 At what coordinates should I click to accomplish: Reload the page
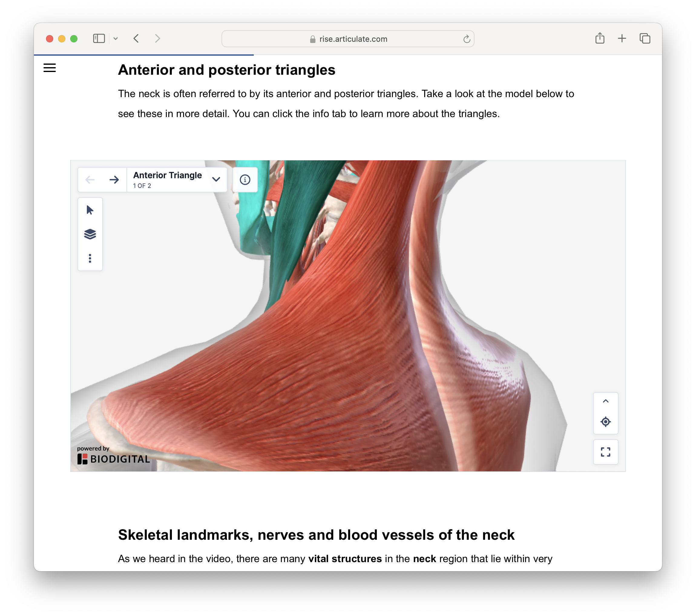pyautogui.click(x=467, y=39)
